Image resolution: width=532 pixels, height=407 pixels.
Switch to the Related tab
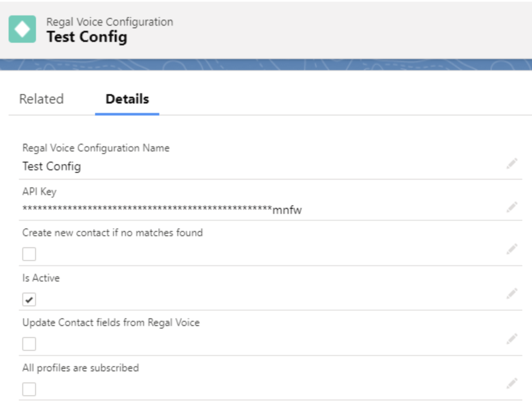click(41, 99)
